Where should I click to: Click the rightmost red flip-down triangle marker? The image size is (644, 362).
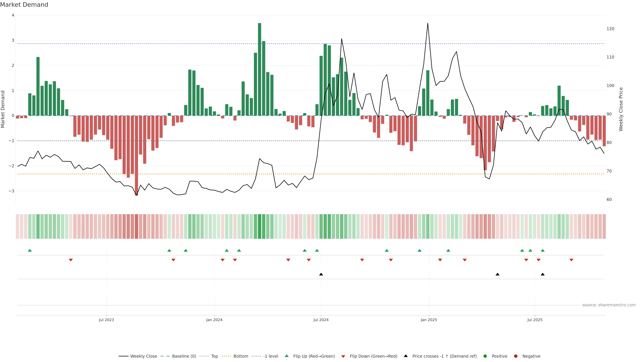[x=571, y=260]
